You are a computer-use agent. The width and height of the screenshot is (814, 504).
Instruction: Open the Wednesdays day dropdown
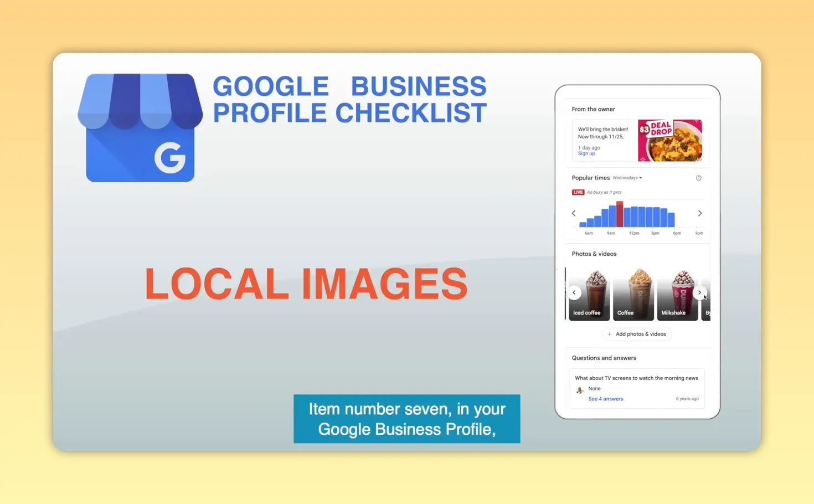pos(627,178)
